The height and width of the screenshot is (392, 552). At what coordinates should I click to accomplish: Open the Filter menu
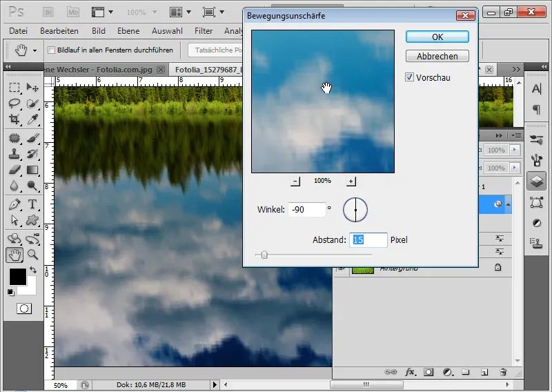(x=204, y=31)
